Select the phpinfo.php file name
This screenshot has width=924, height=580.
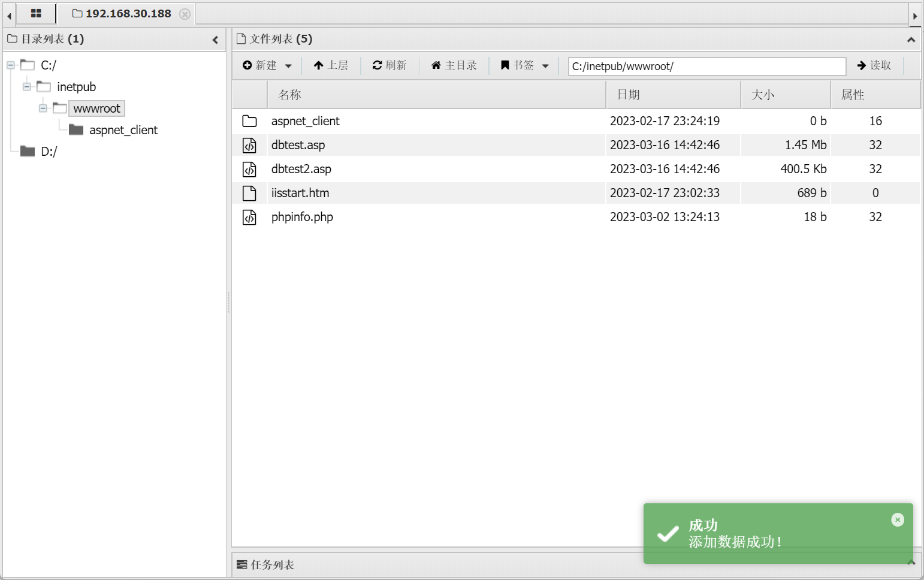302,217
